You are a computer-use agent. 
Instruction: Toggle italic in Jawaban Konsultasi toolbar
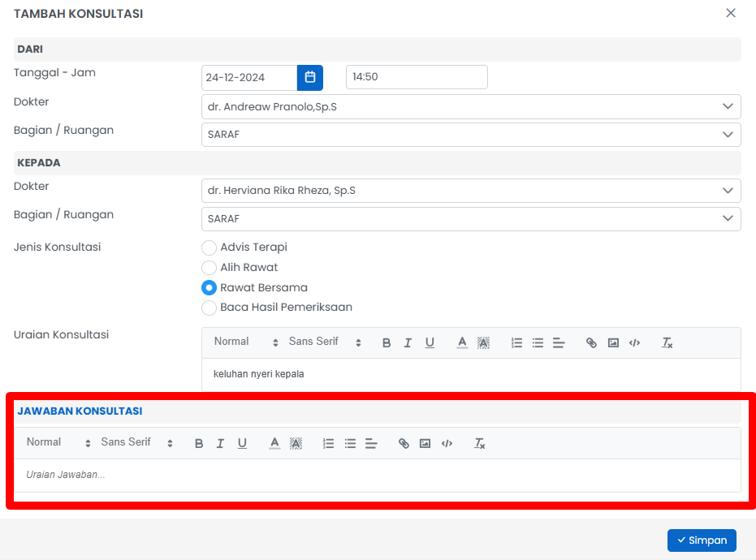(x=220, y=443)
